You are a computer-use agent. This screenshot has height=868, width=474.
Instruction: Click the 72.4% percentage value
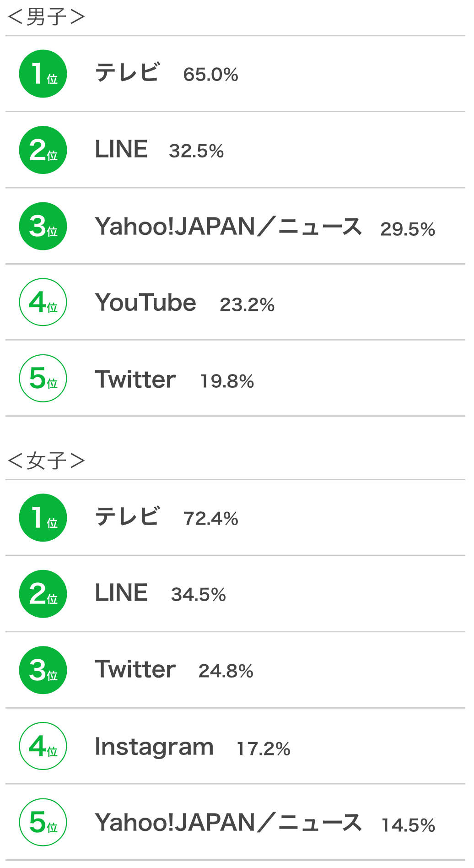point(210,519)
